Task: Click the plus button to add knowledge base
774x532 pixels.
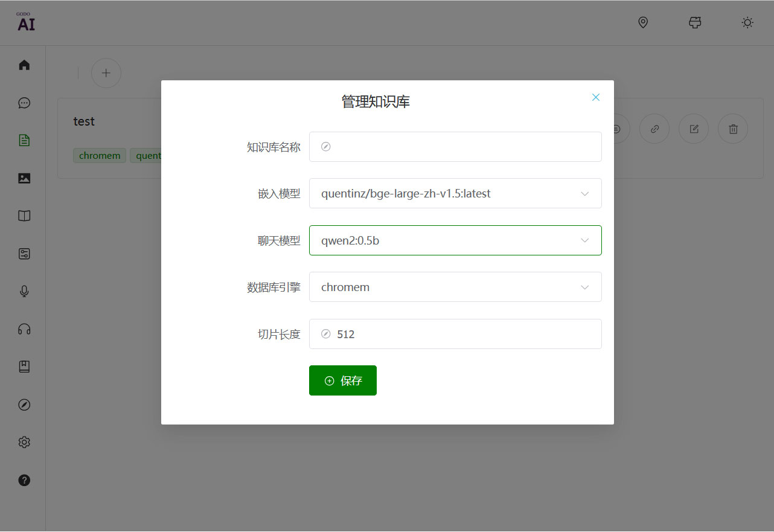Action: tap(106, 73)
